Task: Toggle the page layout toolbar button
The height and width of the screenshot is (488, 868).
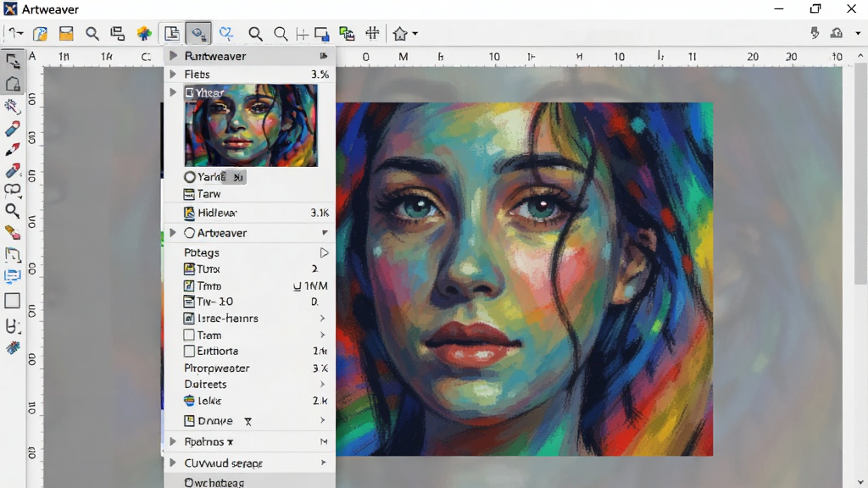Action: [171, 34]
